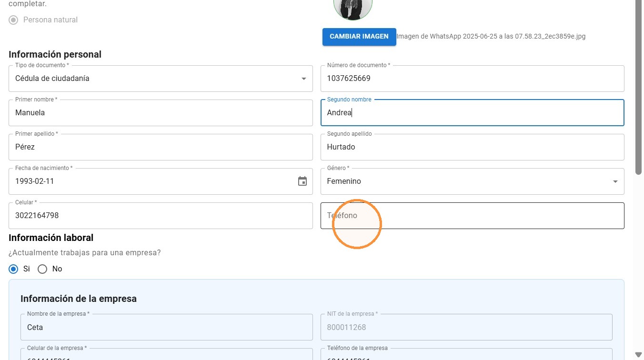The height and width of the screenshot is (360, 644).
Task: Open the birth date calendar picker
Action: click(x=302, y=181)
